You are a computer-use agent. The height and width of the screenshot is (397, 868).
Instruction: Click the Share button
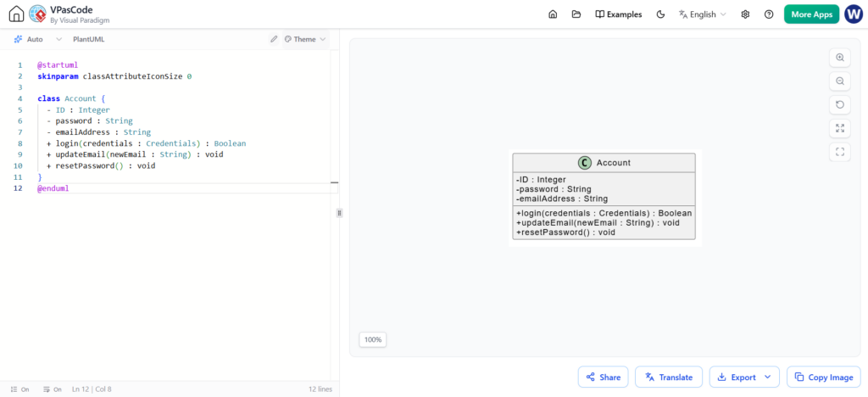pos(603,377)
